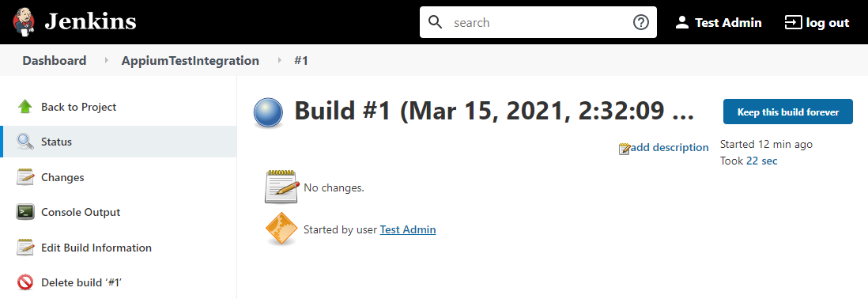Open Edit Build Information in sidebar
This screenshot has width=868, height=299.
[96, 248]
